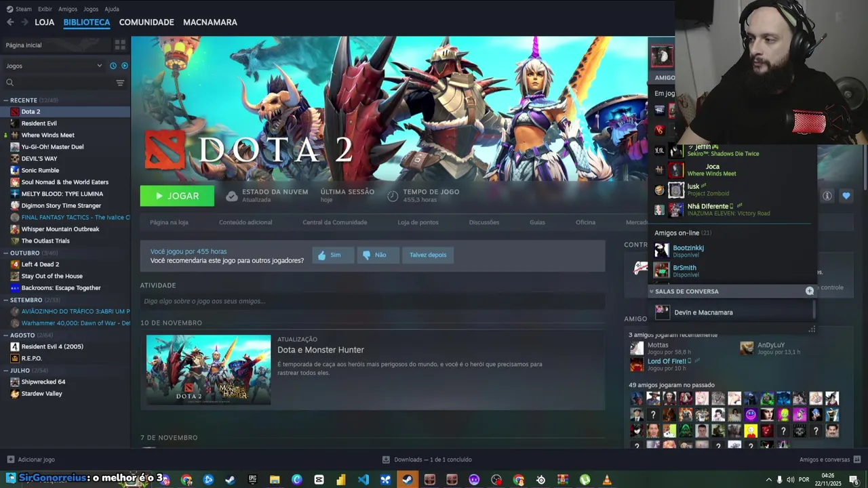Open Epic Games from the taskbar
Image resolution: width=868 pixels, height=488 pixels.
tap(252, 480)
